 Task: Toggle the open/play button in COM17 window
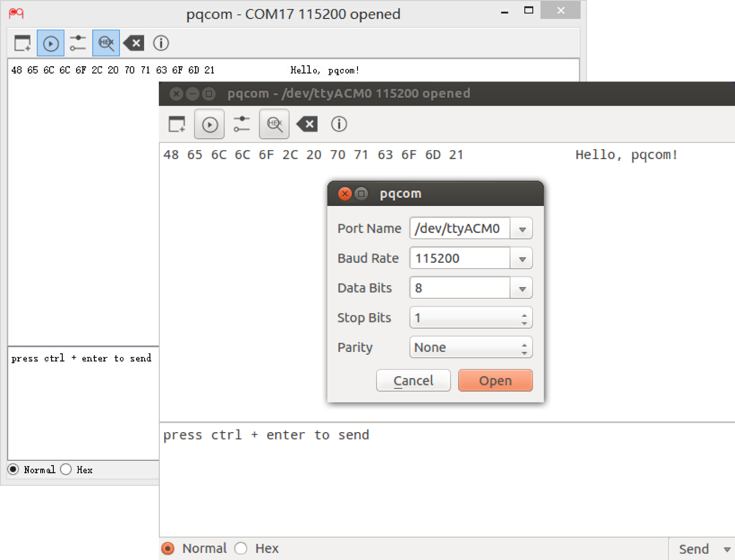(51, 43)
